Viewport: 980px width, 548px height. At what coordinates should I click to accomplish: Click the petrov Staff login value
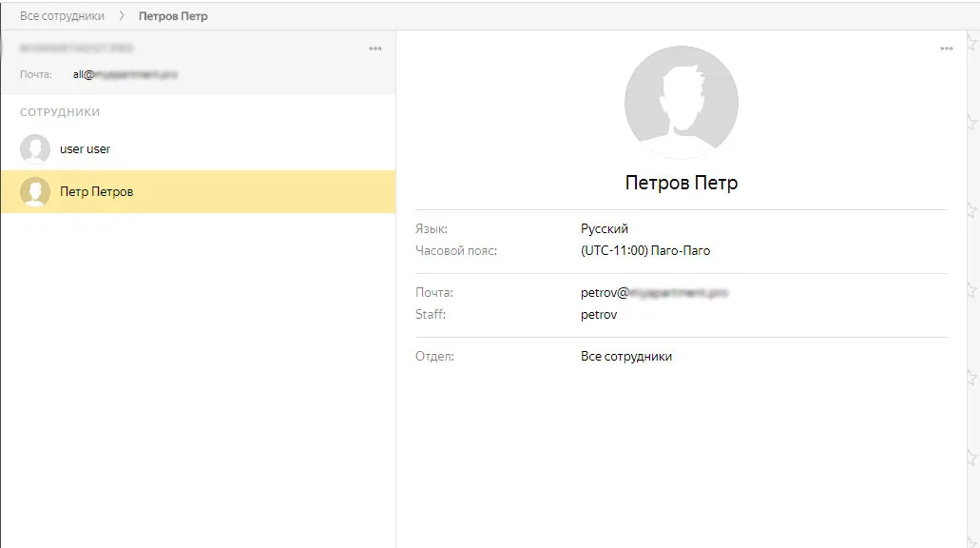[x=599, y=314]
